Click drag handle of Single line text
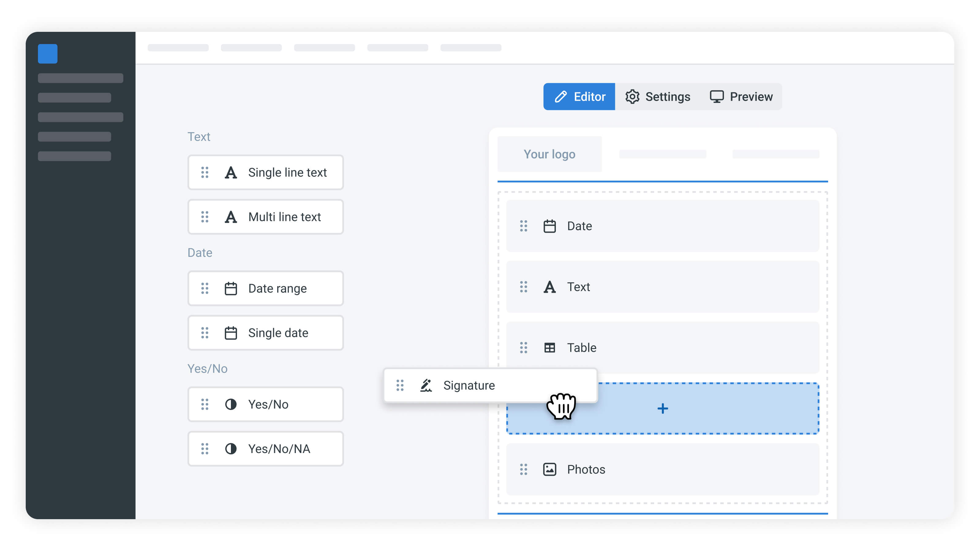The width and height of the screenshot is (980, 551). coord(205,172)
